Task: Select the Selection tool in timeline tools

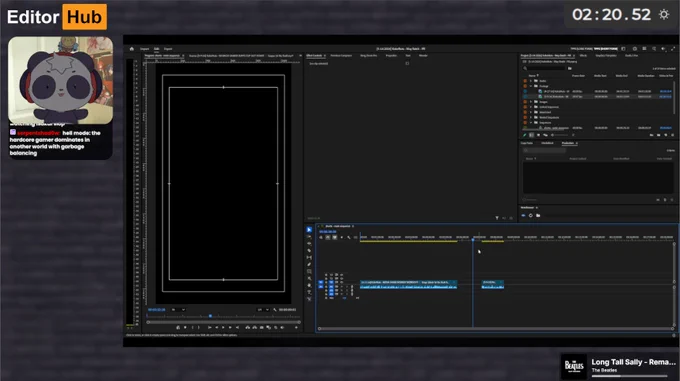Action: pyautogui.click(x=309, y=230)
